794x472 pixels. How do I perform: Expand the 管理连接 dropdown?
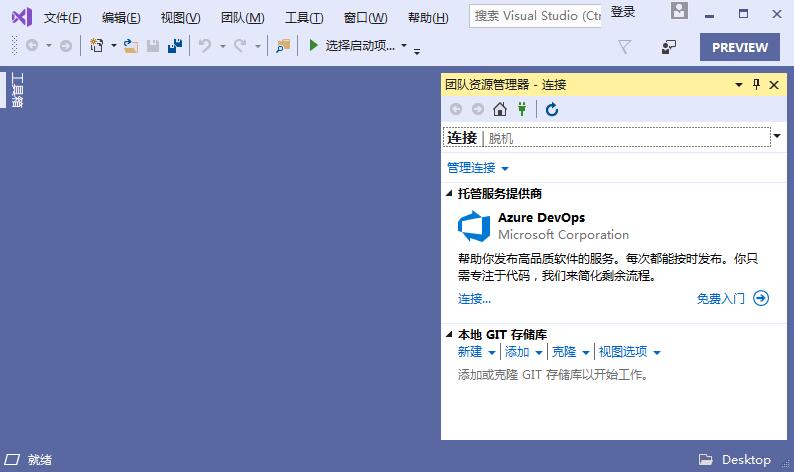(478, 168)
